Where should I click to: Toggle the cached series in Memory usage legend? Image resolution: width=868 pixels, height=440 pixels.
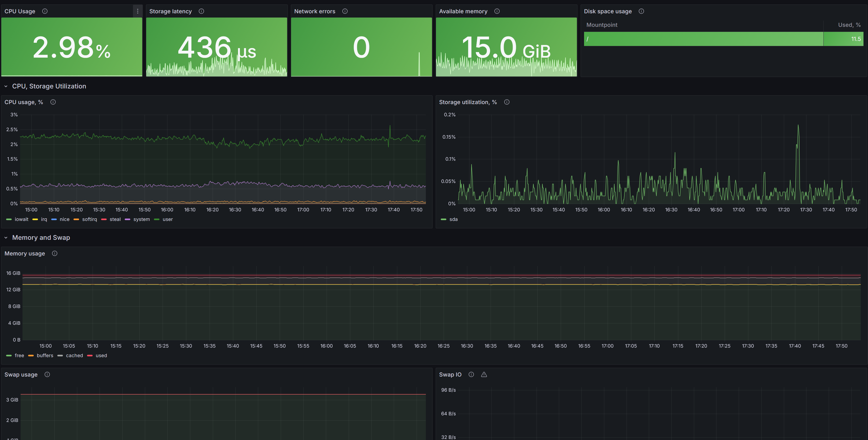[74, 355]
